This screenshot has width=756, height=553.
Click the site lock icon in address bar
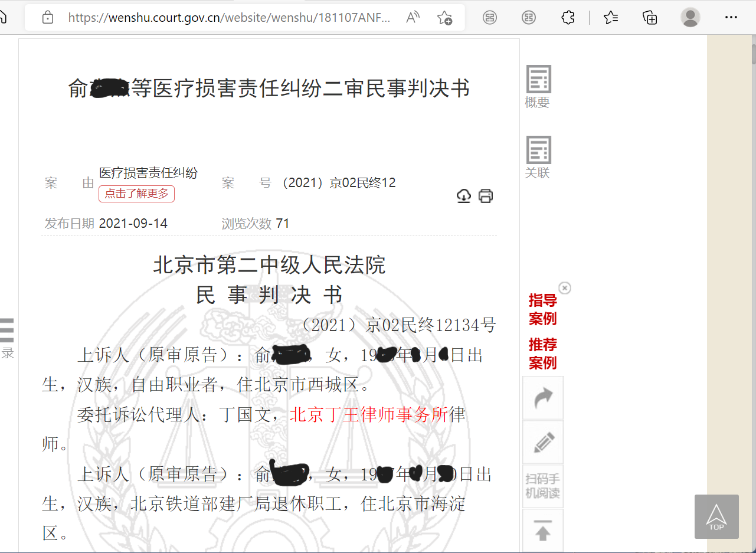48,18
